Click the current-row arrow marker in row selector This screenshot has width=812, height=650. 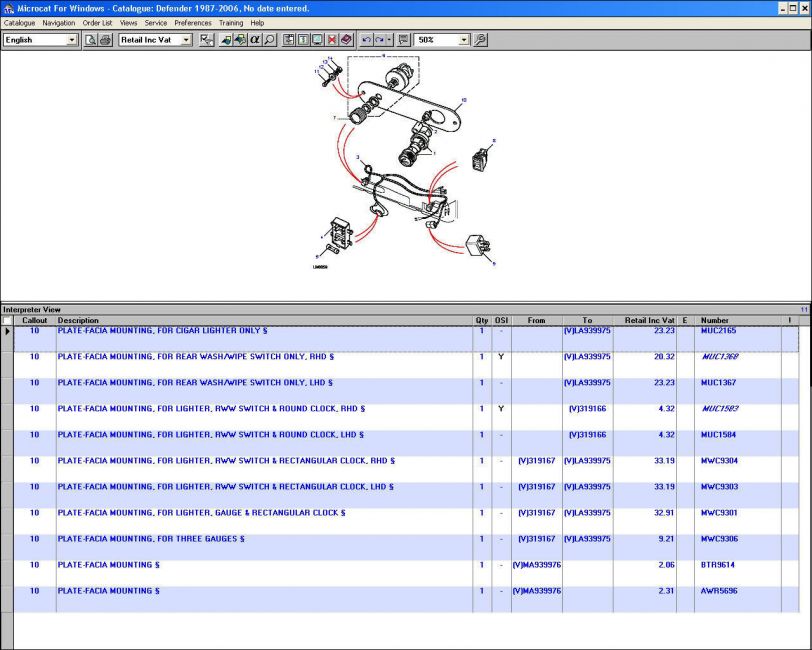coord(7,331)
